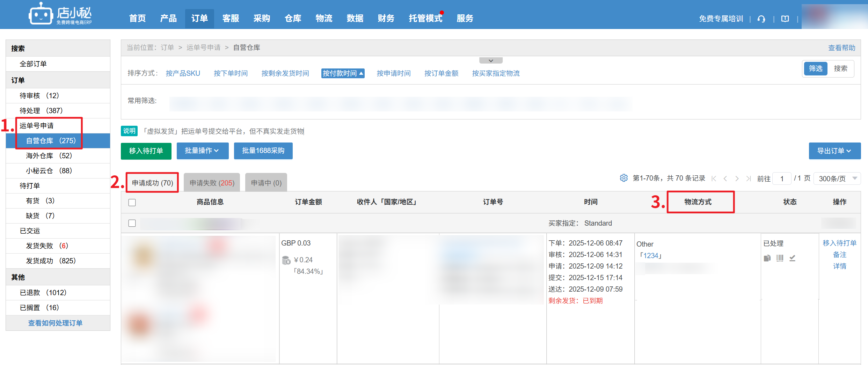Expand the 导出订单 dropdown
The image size is (868, 365).
point(834,151)
